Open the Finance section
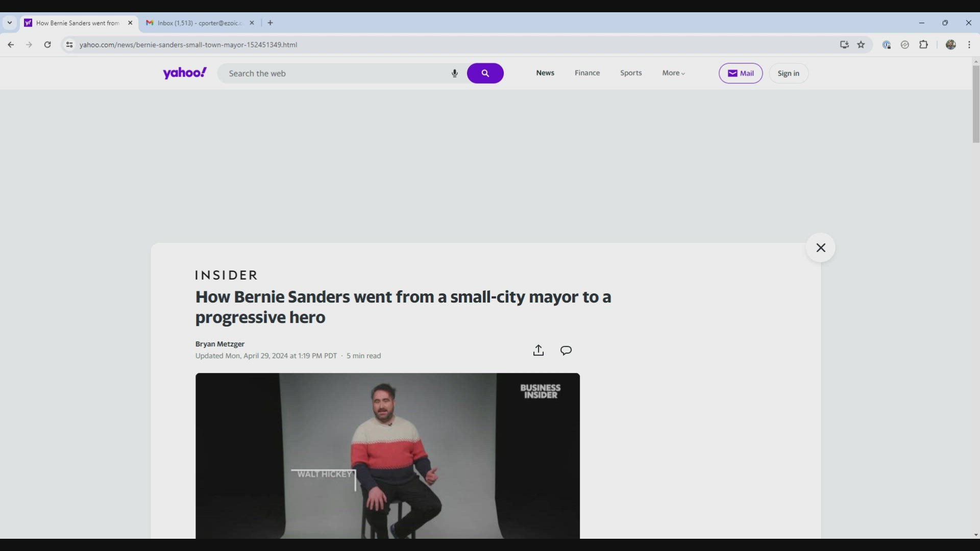Viewport: 980px width, 551px height. (x=587, y=73)
